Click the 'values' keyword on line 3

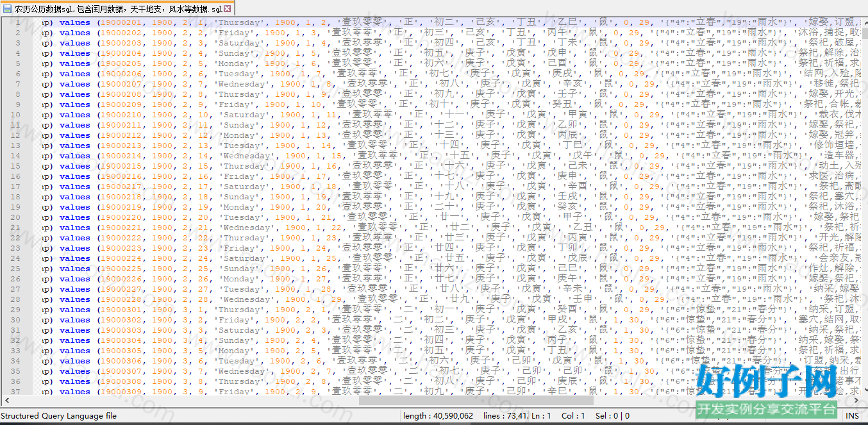pos(74,43)
